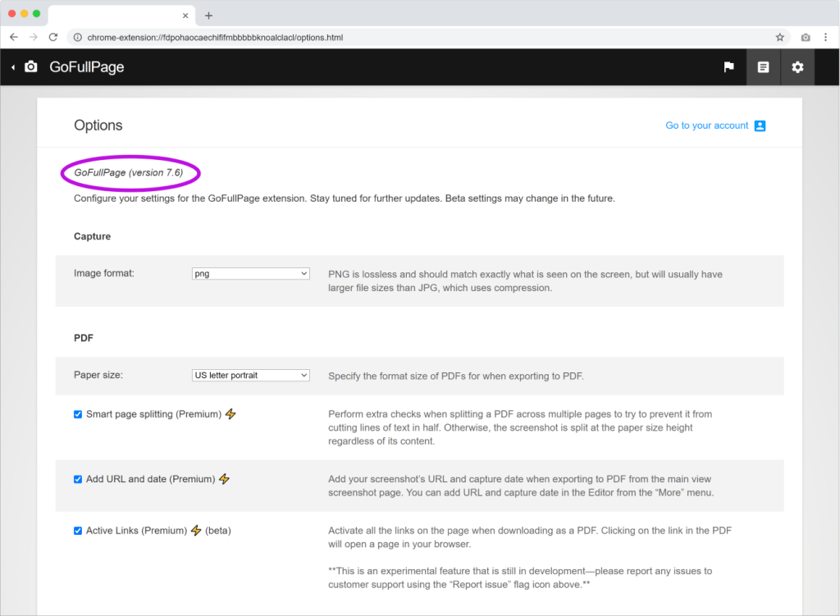Open the Chrome three-dot menu
Image resolution: width=840 pixels, height=616 pixels.
tap(825, 37)
